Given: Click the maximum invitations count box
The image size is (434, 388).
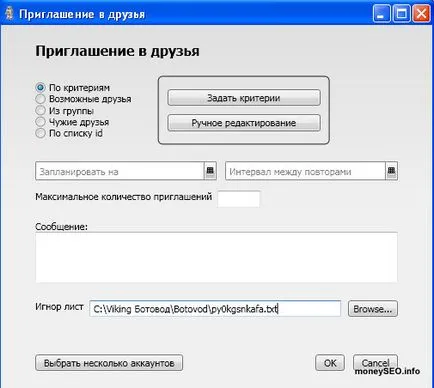Looking at the screenshot, I should click(x=239, y=199).
